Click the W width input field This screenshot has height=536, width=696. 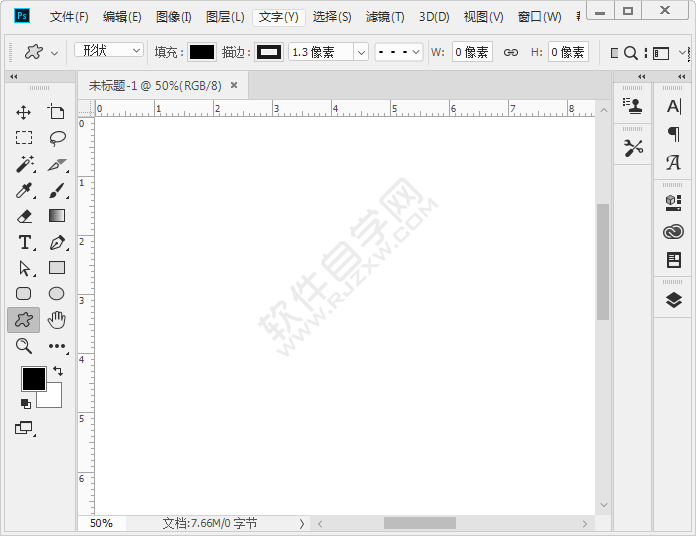pos(472,52)
